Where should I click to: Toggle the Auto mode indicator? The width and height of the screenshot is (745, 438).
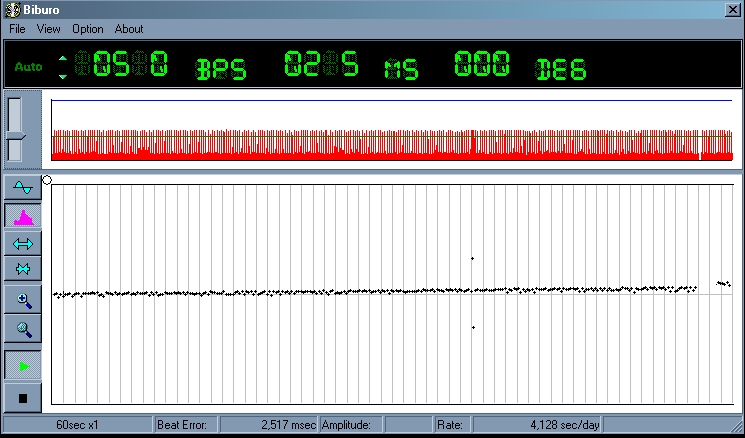[28, 67]
